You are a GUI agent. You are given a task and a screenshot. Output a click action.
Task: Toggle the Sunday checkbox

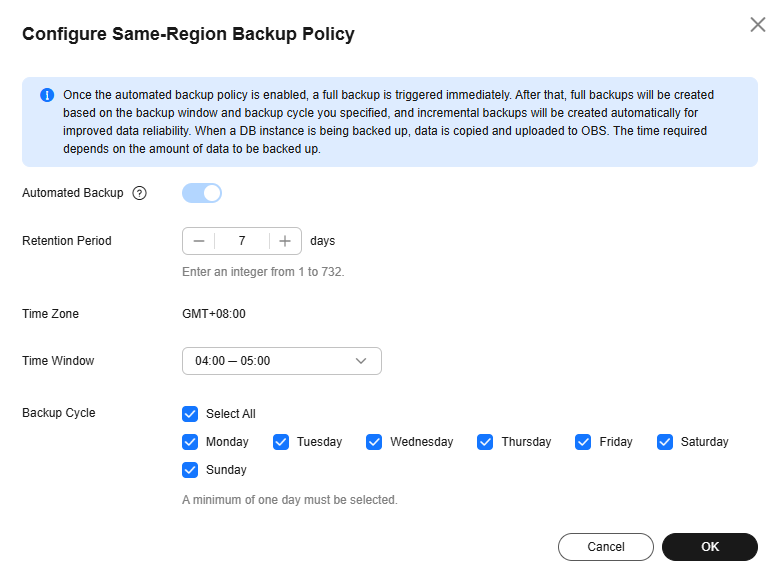pyautogui.click(x=190, y=470)
